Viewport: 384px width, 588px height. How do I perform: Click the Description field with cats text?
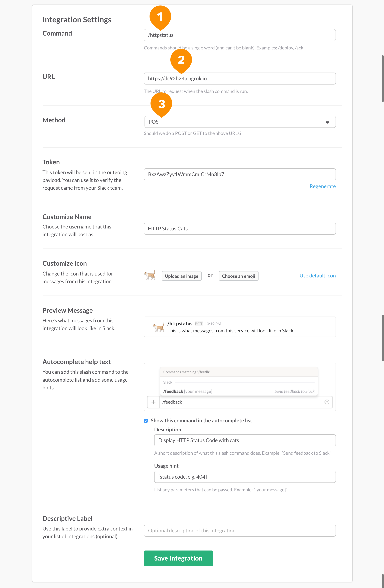[244, 440]
